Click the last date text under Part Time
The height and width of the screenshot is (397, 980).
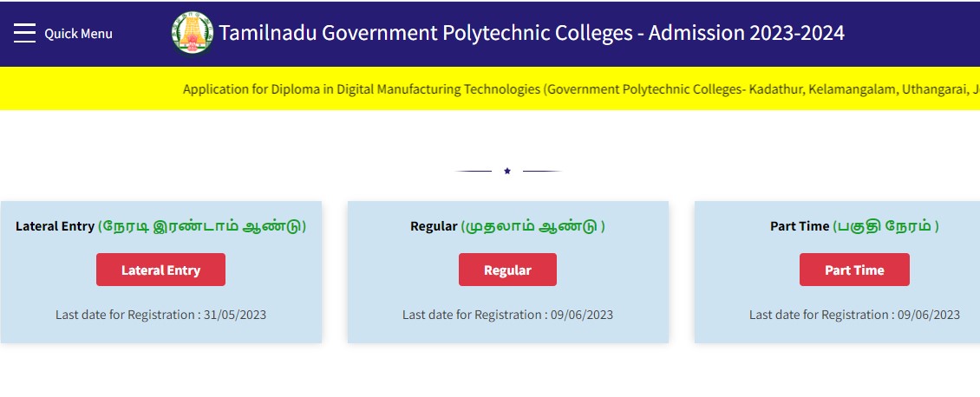(854, 315)
